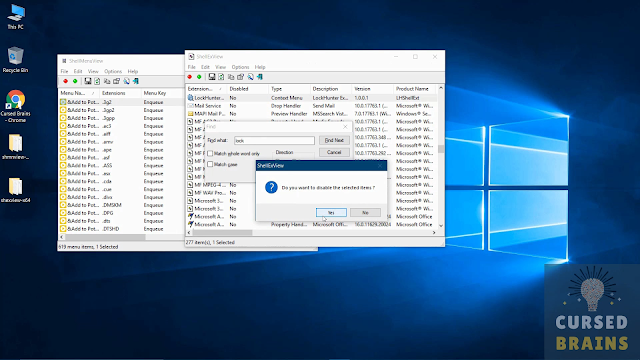Click ShellExView vertical scrollbar up arrow
Screen dimensions: 640x360
(441, 88)
